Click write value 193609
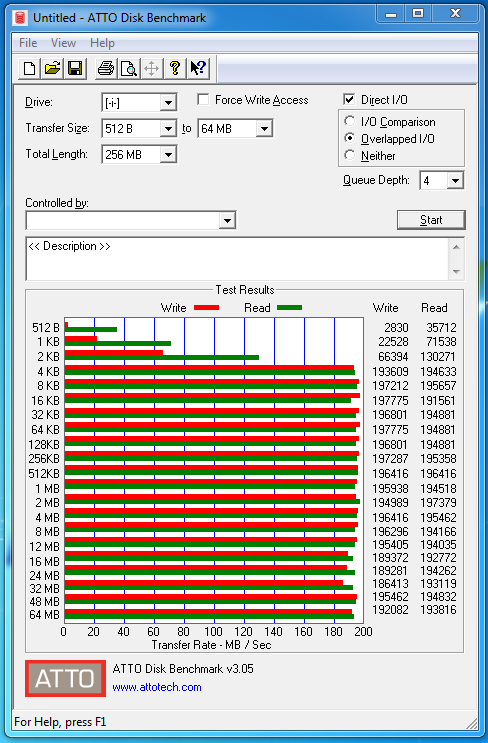This screenshot has height=743, width=488. 390,372
